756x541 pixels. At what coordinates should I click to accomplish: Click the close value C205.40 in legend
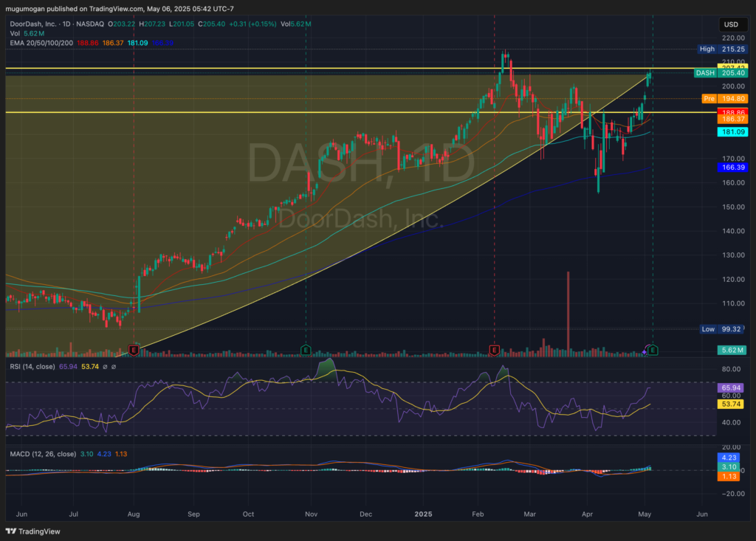click(212, 24)
